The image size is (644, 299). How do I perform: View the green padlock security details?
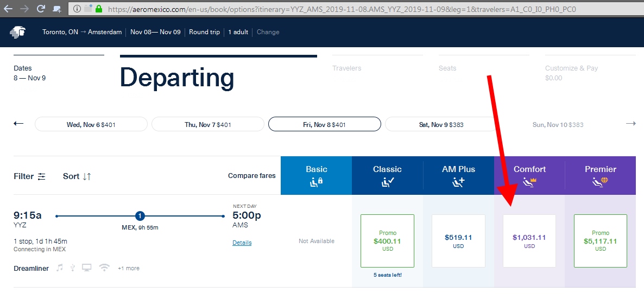coord(99,9)
